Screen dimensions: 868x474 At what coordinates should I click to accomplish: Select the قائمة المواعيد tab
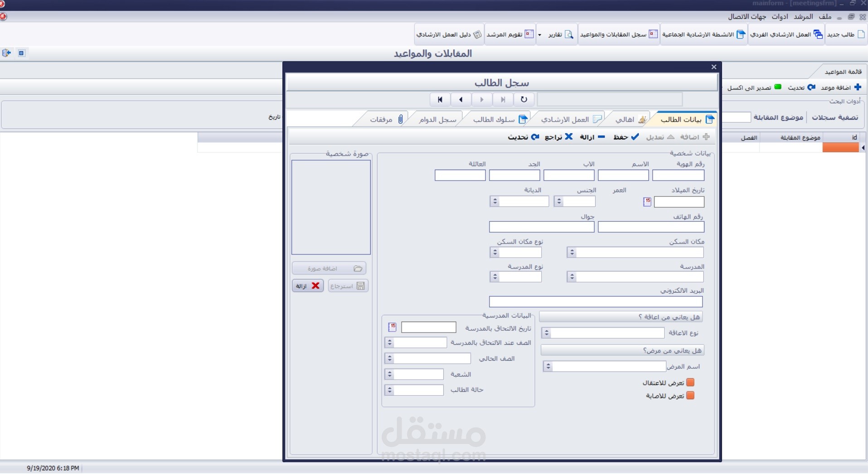tap(843, 72)
